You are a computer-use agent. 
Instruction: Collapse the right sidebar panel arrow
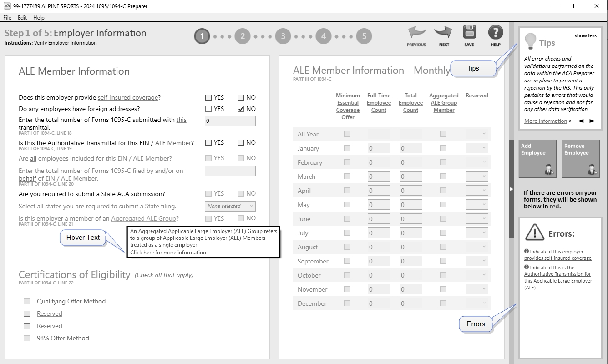pos(511,189)
